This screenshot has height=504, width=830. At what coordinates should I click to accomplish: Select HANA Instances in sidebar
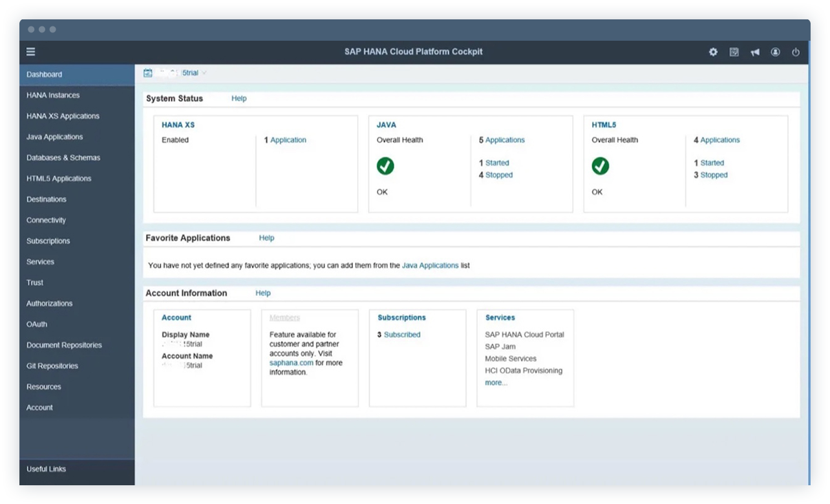coord(52,95)
